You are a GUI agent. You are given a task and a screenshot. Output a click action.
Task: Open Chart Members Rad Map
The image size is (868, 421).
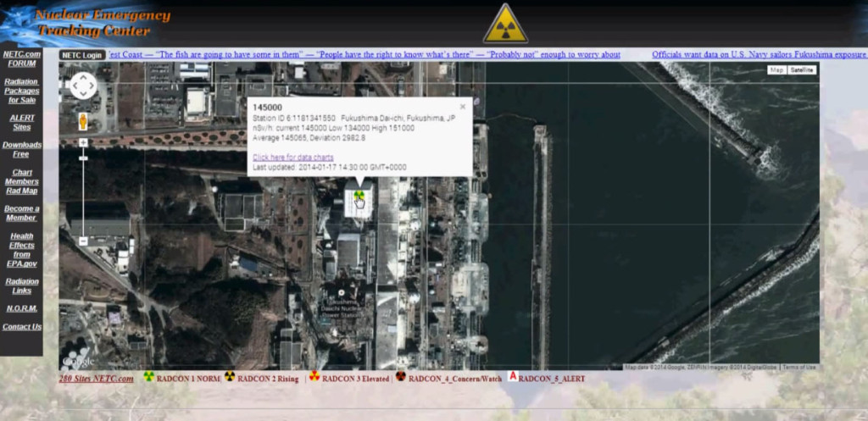pos(21,181)
